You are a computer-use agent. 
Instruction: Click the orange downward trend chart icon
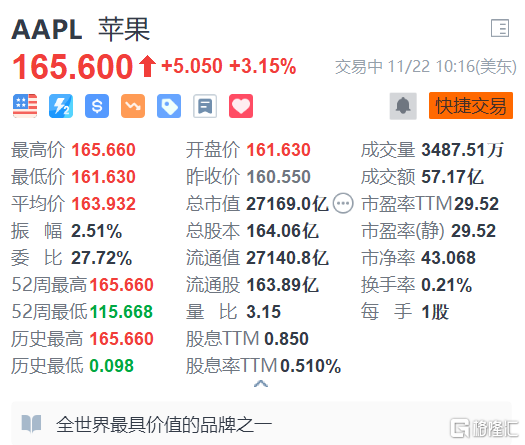[133, 106]
